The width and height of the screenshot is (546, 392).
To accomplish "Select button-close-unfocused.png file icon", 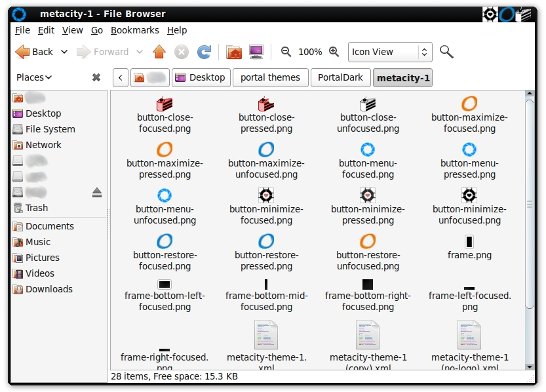I will pyautogui.click(x=368, y=104).
